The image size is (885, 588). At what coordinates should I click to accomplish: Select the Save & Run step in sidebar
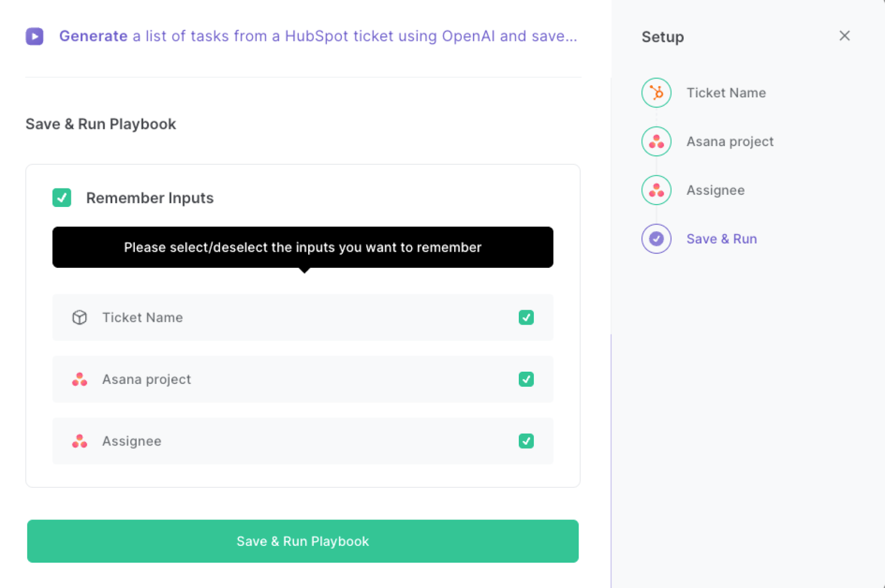click(x=721, y=238)
